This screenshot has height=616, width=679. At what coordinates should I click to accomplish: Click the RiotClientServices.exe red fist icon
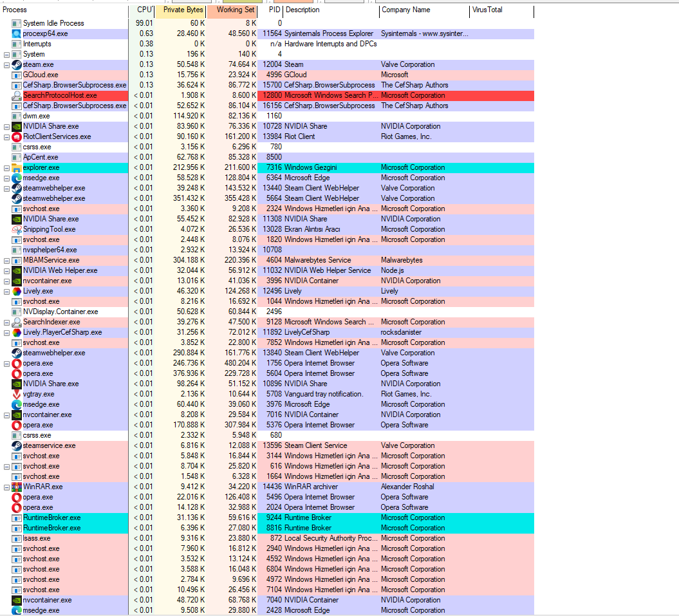(17, 137)
